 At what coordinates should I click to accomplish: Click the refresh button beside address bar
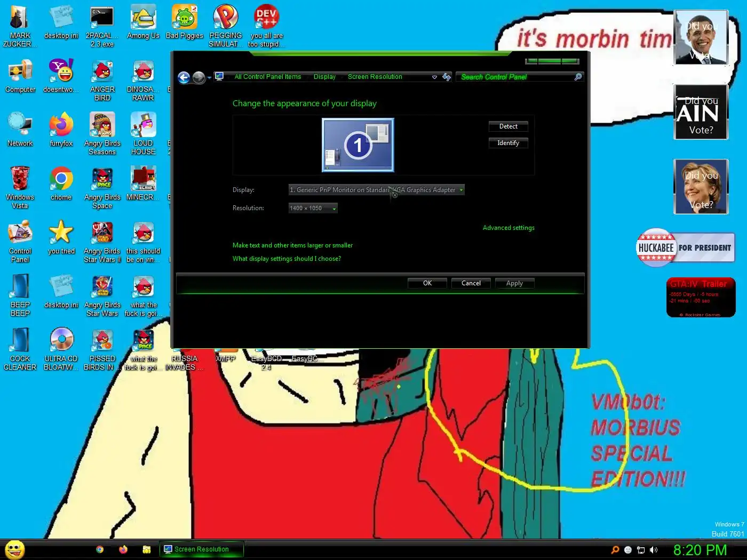pyautogui.click(x=447, y=77)
